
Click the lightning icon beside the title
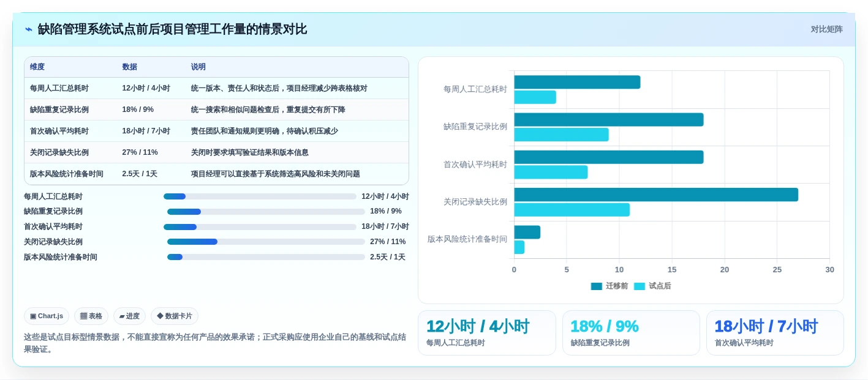(x=29, y=29)
